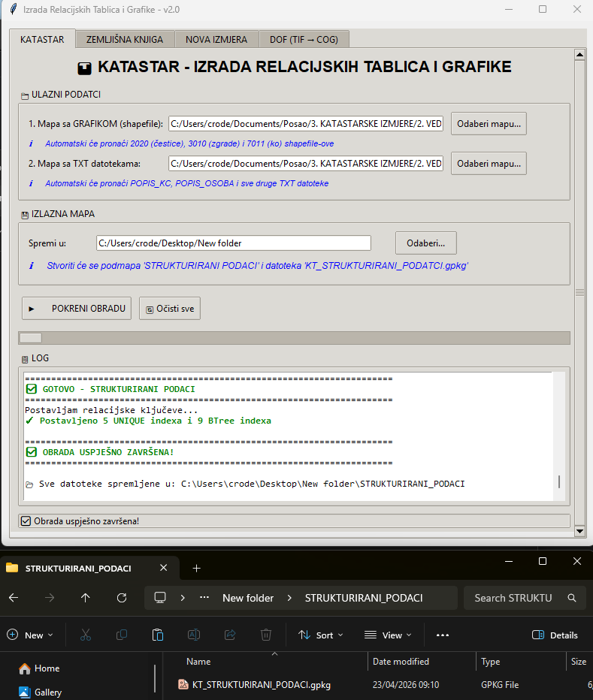This screenshot has width=593, height=700.
Task: Expand chevron after New folder breadcrumb
Action: click(289, 598)
